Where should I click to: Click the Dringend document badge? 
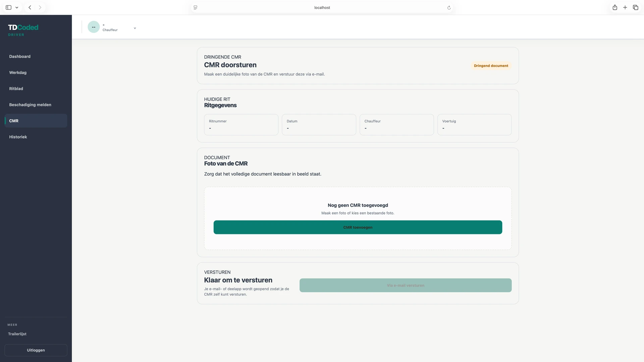point(491,66)
